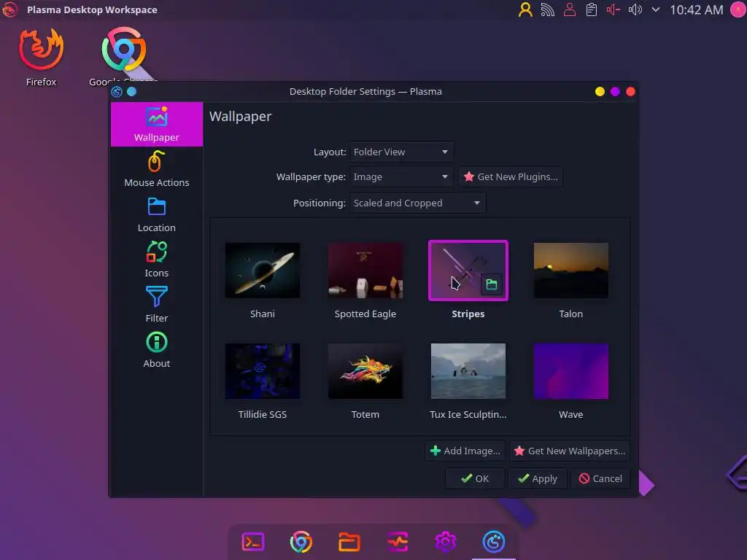Click the blue dot button in dialog titlebar
The image size is (747, 560).
click(x=132, y=91)
